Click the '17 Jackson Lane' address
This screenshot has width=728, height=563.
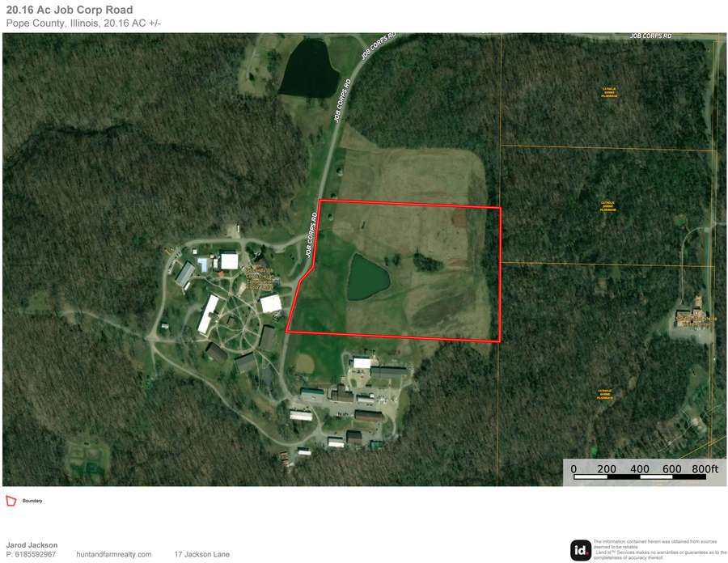tap(202, 554)
